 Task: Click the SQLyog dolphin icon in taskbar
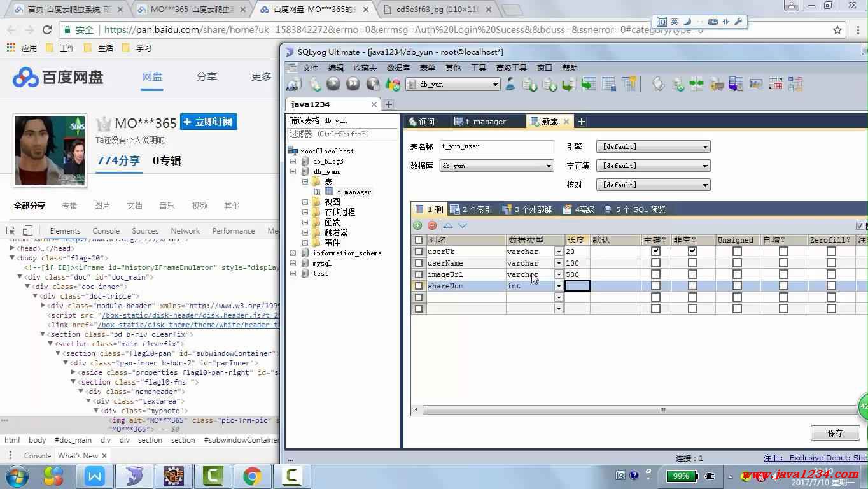134,476
